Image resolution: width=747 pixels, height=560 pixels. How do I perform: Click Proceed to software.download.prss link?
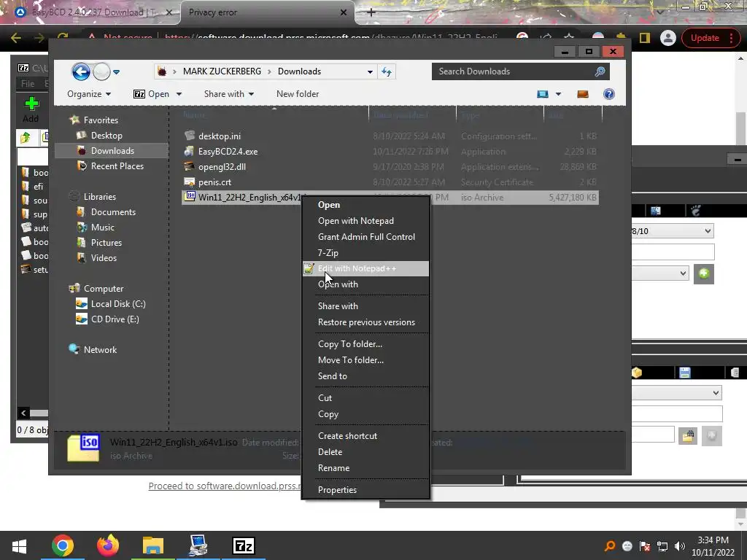[225, 486]
